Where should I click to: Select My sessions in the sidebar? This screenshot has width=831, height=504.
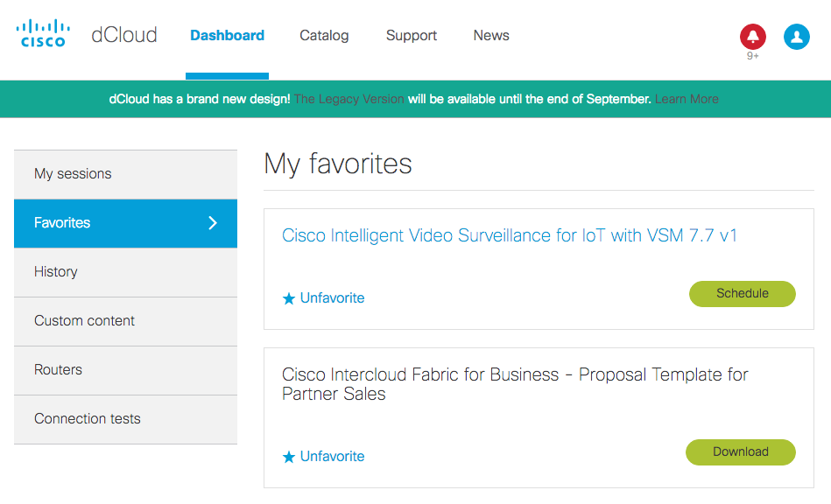(x=73, y=174)
